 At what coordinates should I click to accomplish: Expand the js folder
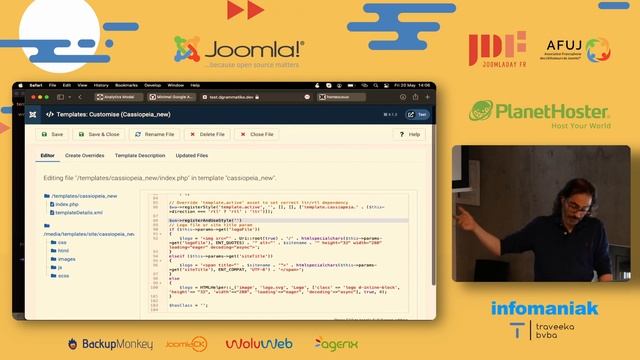pyautogui.click(x=56, y=267)
